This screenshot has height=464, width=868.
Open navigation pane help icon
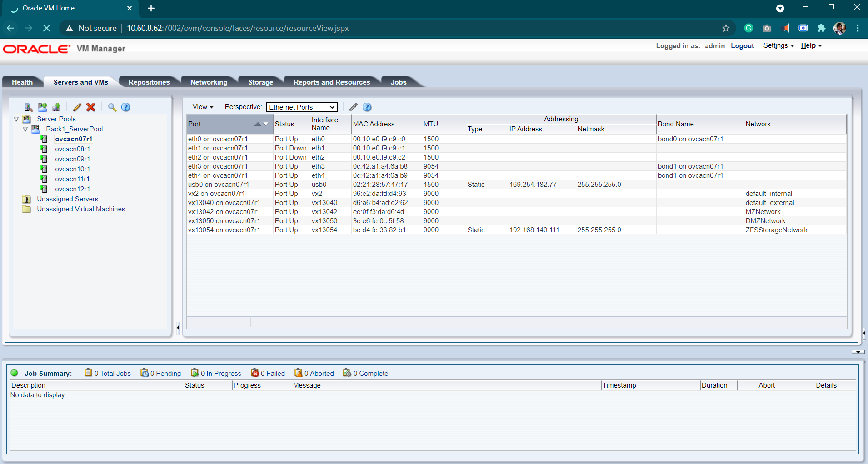click(x=126, y=107)
